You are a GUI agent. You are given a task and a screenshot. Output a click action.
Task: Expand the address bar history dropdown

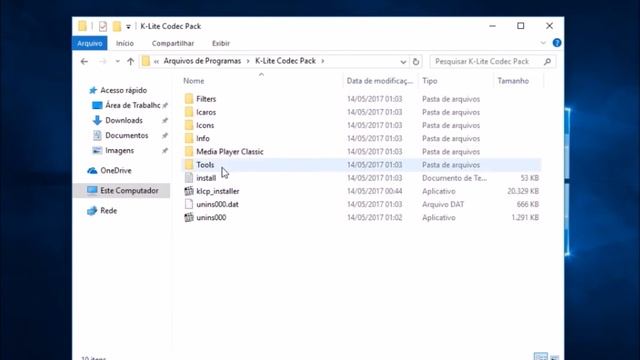click(x=403, y=62)
